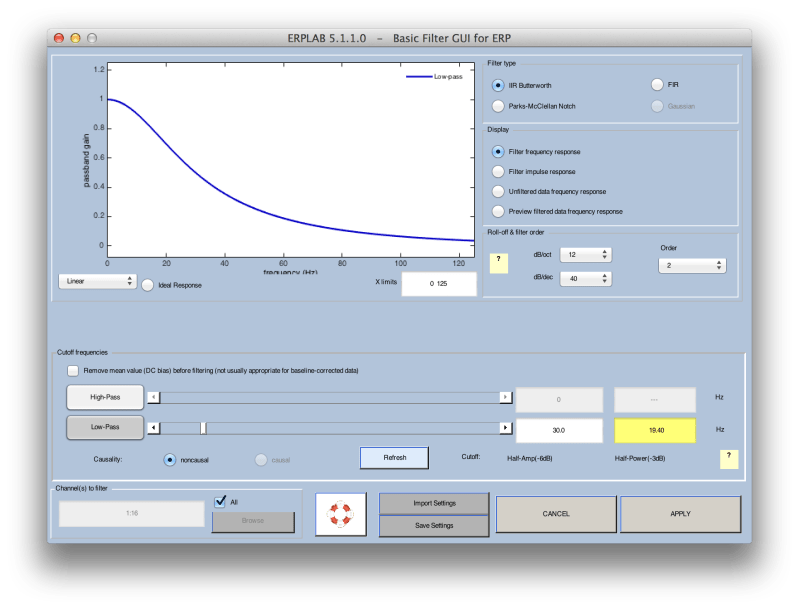
Task: Click right arrow of High-Pass slider
Action: pos(505,398)
